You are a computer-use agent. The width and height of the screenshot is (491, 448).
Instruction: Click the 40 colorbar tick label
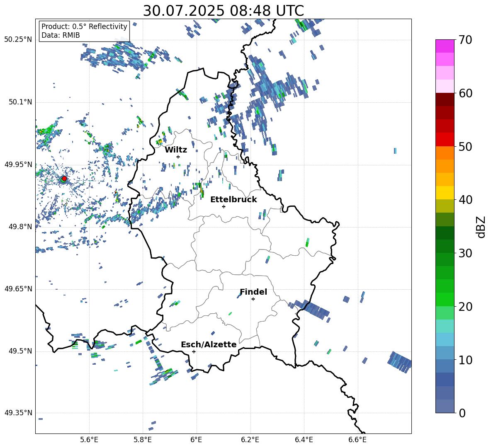tap(465, 200)
